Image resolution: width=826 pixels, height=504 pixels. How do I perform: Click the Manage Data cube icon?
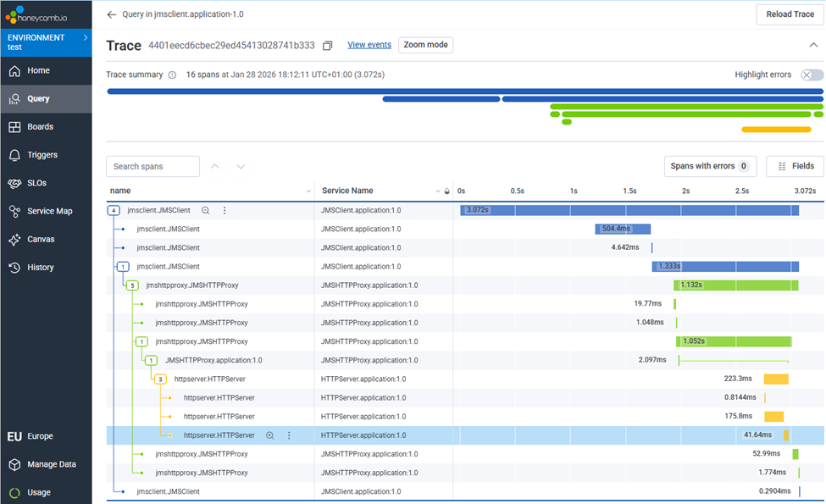(x=14, y=464)
